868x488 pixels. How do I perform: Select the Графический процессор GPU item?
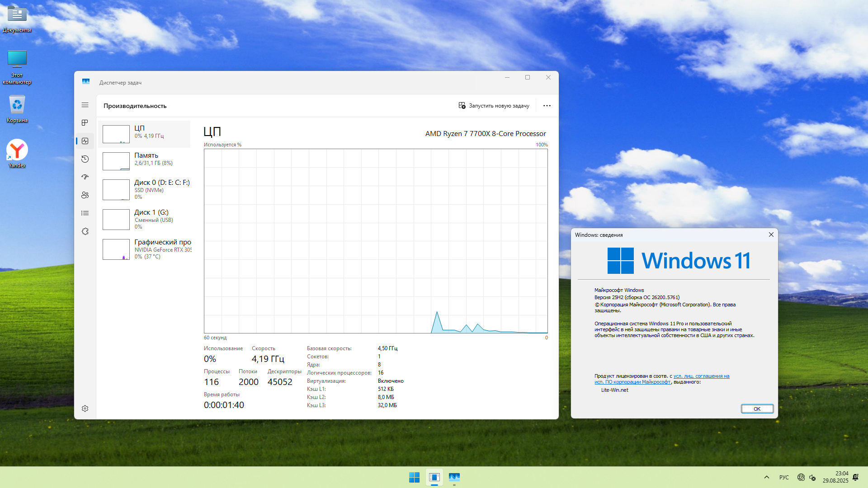145,249
